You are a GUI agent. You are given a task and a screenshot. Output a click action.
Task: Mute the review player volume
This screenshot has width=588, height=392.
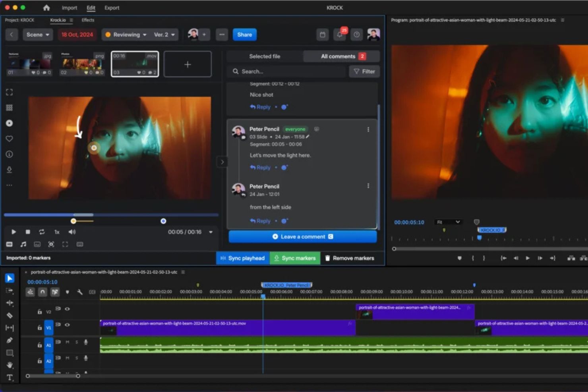[72, 232]
